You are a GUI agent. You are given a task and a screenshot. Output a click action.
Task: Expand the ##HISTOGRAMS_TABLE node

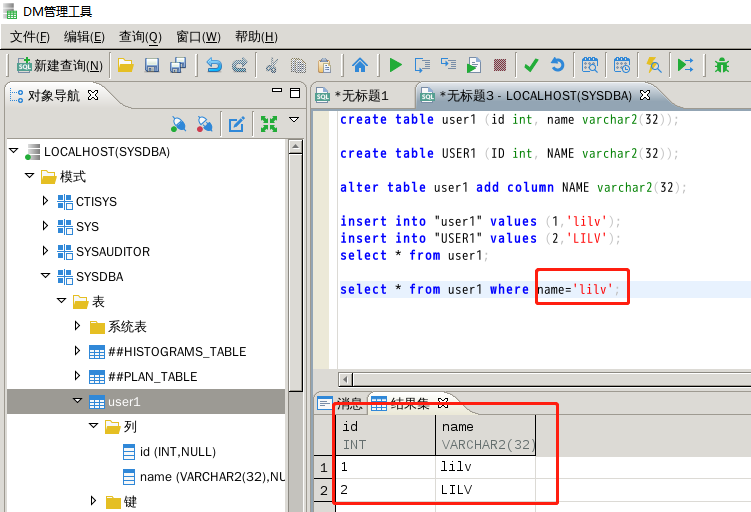click(x=77, y=351)
